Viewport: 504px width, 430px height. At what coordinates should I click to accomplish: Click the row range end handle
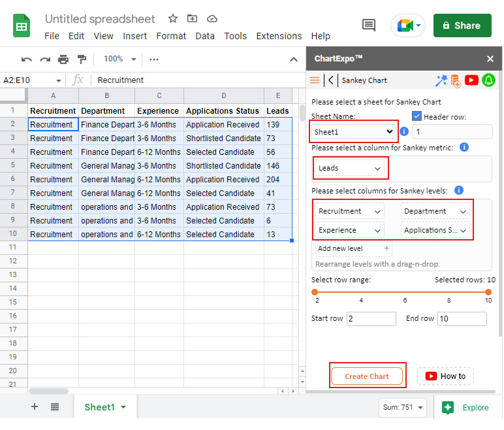coord(488,292)
